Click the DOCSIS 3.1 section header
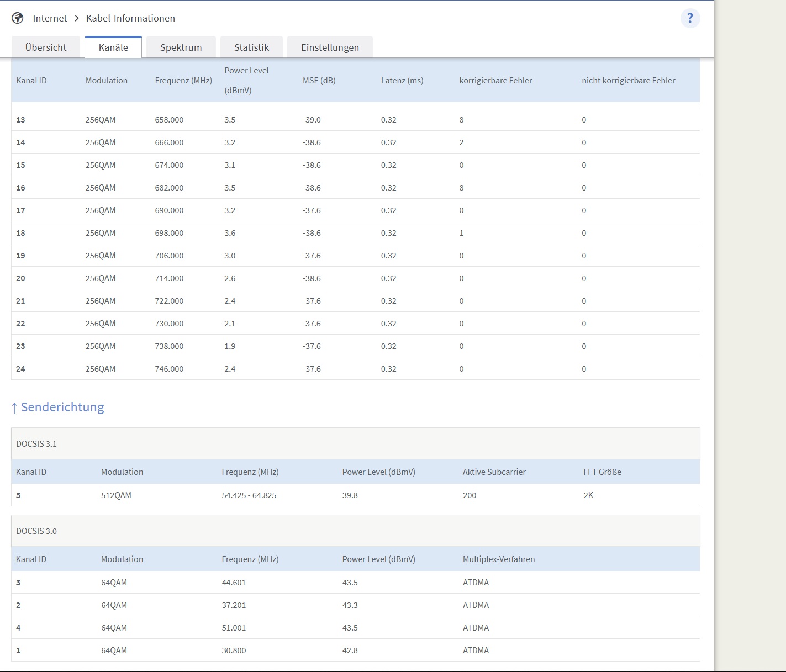 pyautogui.click(x=36, y=444)
